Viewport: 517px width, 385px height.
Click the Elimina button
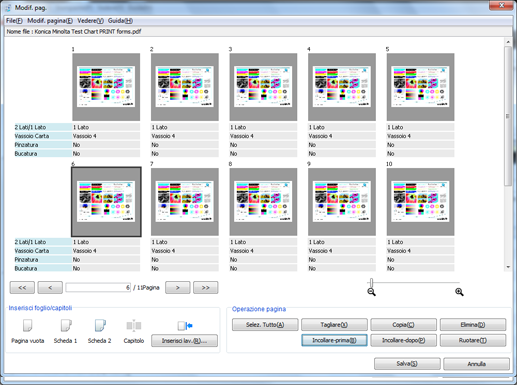[473, 325]
